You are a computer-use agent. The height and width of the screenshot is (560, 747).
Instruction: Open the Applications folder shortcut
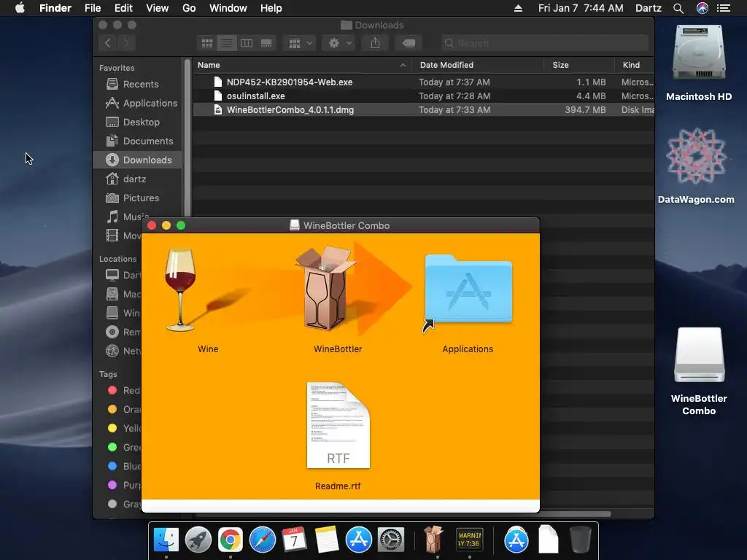(468, 290)
